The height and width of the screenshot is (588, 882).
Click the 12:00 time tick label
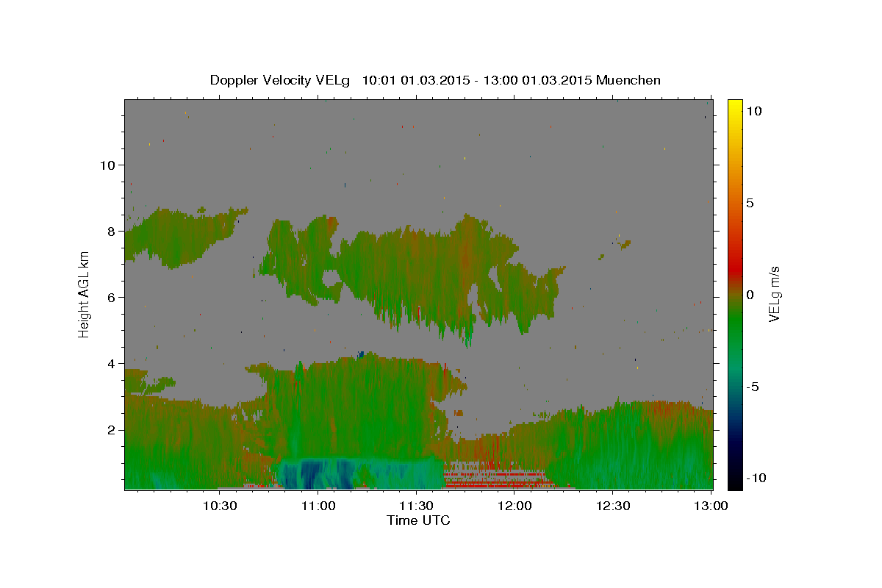(514, 506)
